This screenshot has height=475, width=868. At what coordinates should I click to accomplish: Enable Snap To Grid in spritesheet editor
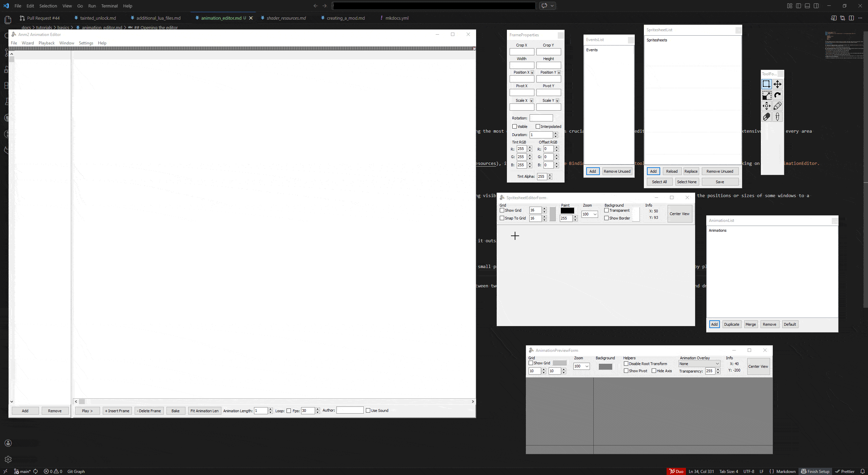[x=502, y=218]
